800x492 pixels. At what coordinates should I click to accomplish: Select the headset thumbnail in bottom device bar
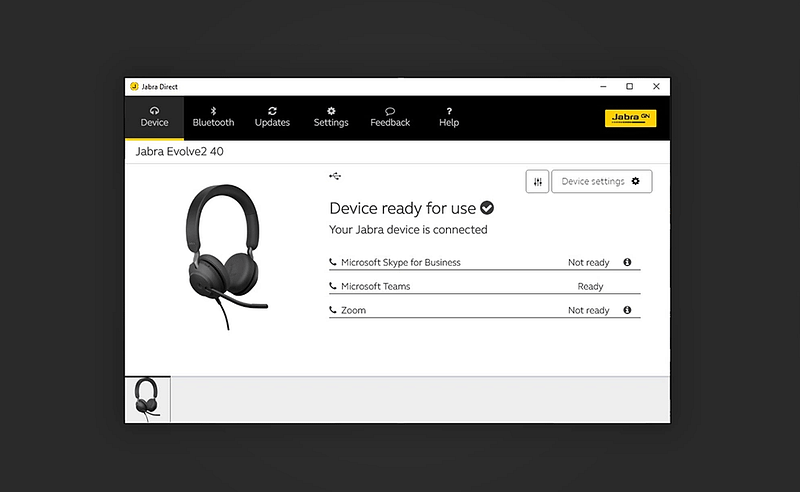point(148,400)
